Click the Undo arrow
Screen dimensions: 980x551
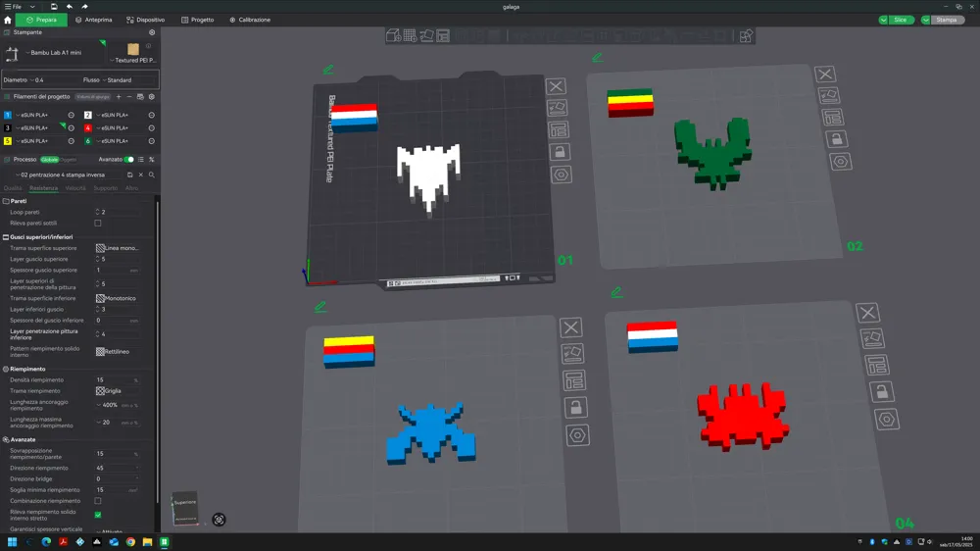(x=70, y=6)
